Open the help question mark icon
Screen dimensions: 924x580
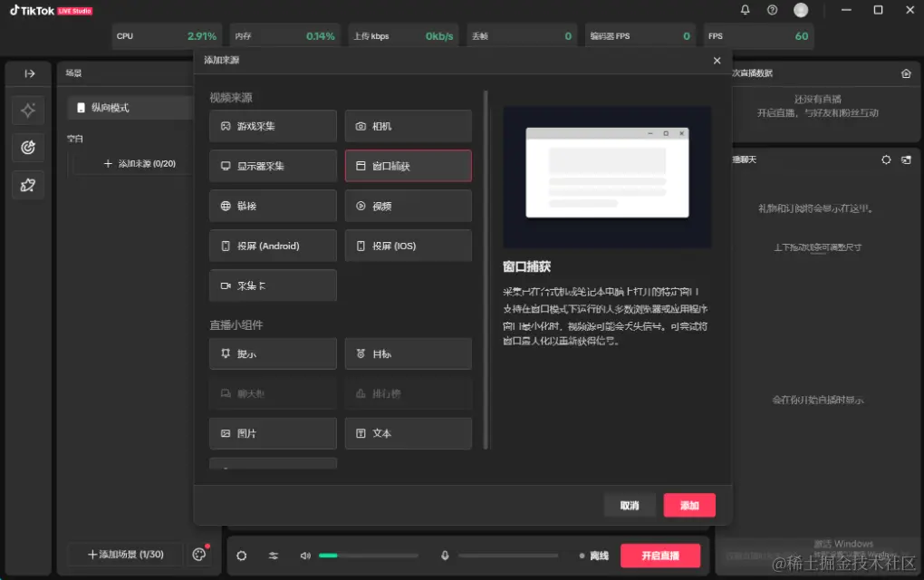point(772,10)
